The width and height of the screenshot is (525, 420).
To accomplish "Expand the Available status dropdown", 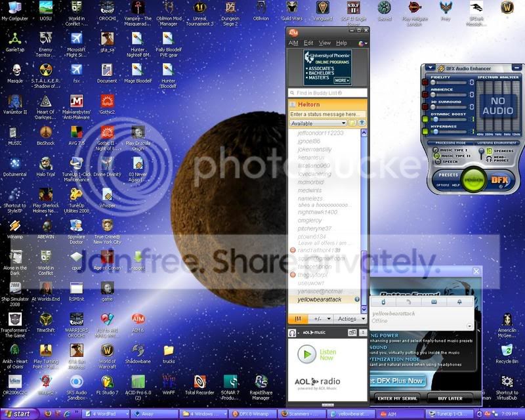I will click(x=318, y=123).
